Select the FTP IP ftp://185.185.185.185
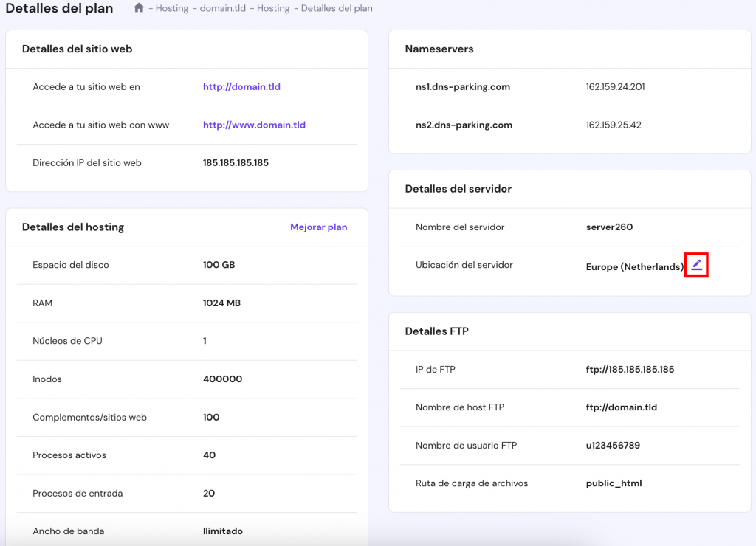 [x=629, y=369]
